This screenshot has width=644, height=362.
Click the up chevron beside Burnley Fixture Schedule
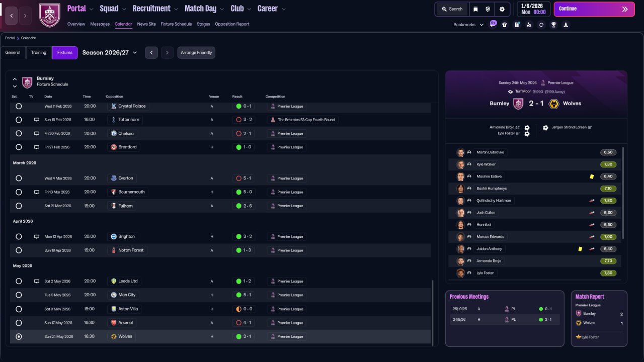[x=15, y=79]
